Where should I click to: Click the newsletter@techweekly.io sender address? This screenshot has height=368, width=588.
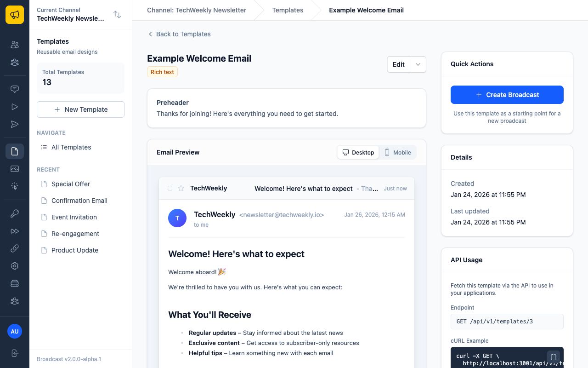(x=282, y=215)
